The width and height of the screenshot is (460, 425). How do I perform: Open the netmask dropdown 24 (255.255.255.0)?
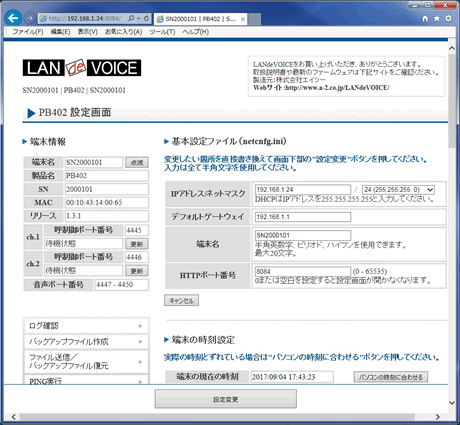coord(398,190)
